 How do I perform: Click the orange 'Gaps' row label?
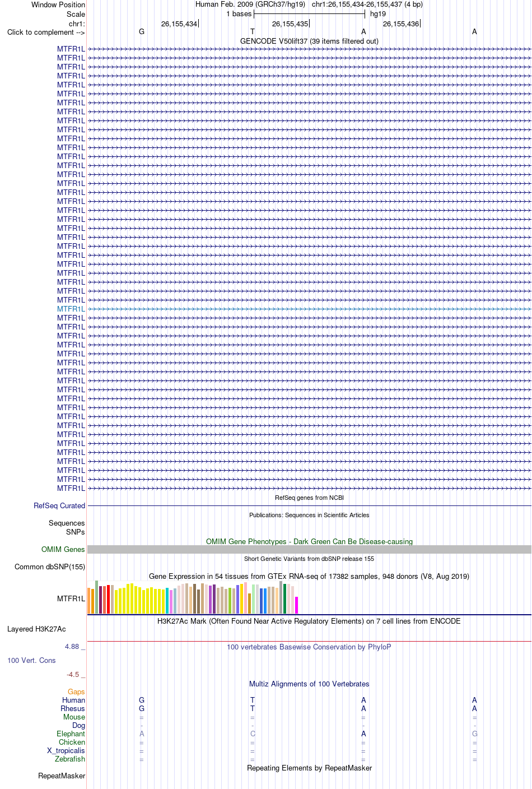[x=77, y=691]
